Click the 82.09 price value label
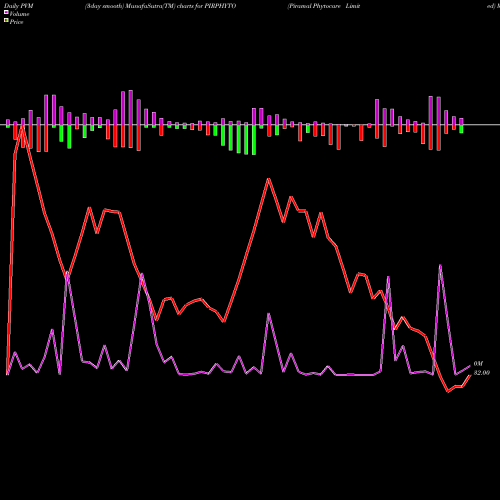Screen dimensions: 500x500 (x=482, y=373)
